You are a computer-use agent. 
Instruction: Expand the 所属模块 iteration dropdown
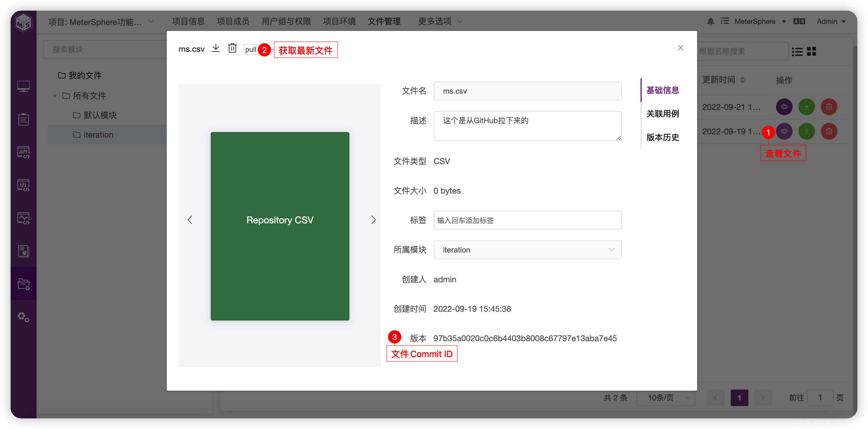click(527, 250)
